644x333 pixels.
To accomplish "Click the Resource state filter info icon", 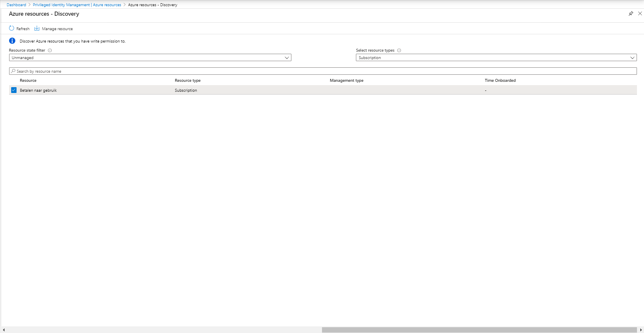I will tap(50, 50).
